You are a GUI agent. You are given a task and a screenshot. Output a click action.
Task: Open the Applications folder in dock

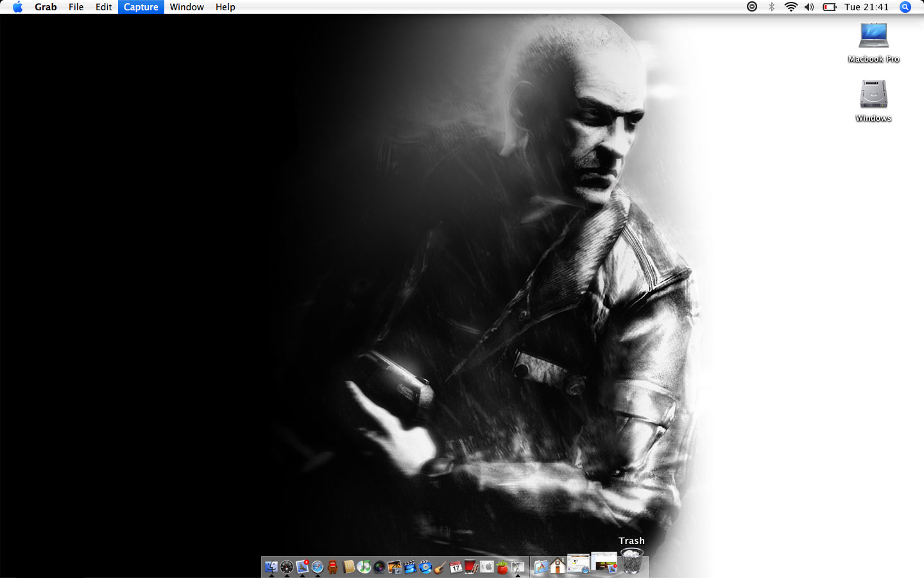(x=541, y=566)
